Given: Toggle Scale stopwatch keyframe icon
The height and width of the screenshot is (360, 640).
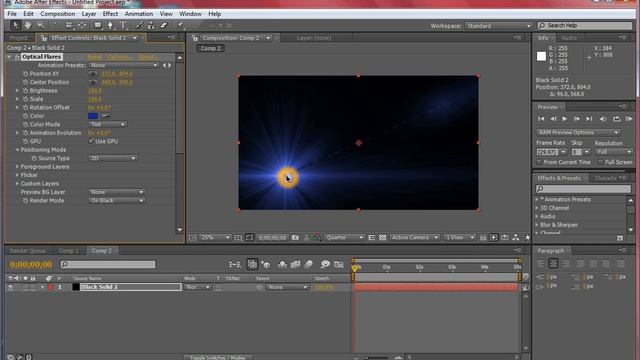Looking at the screenshot, I should pos(25,99).
